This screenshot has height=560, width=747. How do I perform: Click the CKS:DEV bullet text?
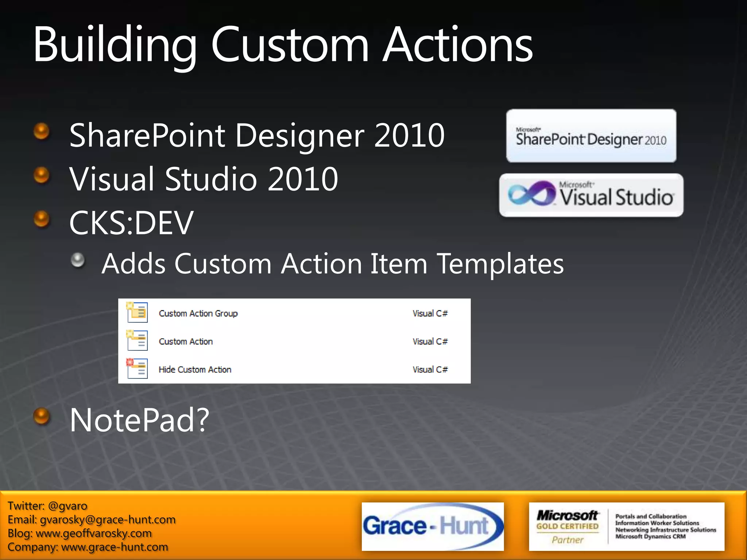click(x=131, y=223)
